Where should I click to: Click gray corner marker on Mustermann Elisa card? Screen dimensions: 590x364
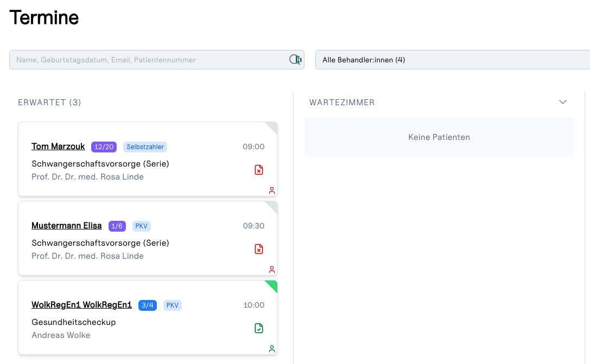(x=273, y=205)
